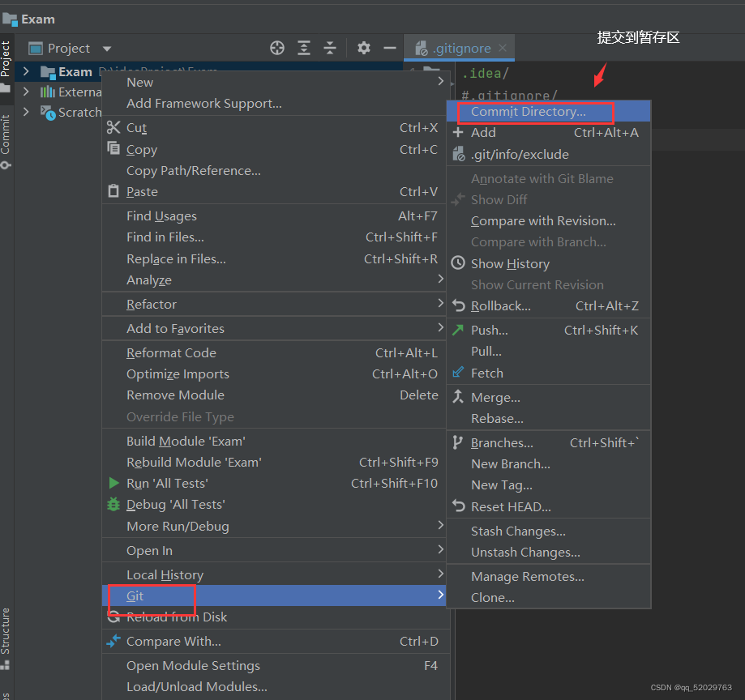Viewport: 745px width, 700px height.
Task: Click the Expand All icon in Project toolbar
Action: tap(304, 48)
